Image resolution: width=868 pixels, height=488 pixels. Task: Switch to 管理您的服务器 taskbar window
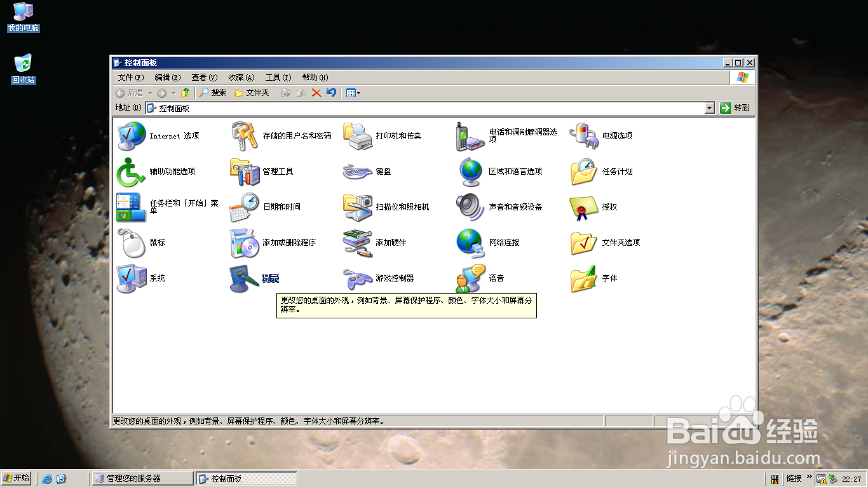coord(142,478)
